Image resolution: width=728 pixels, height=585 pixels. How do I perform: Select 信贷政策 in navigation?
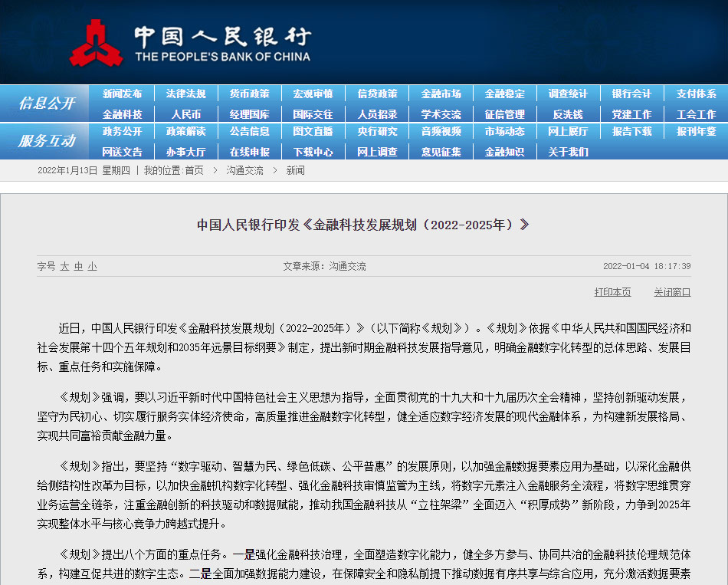[x=377, y=94]
